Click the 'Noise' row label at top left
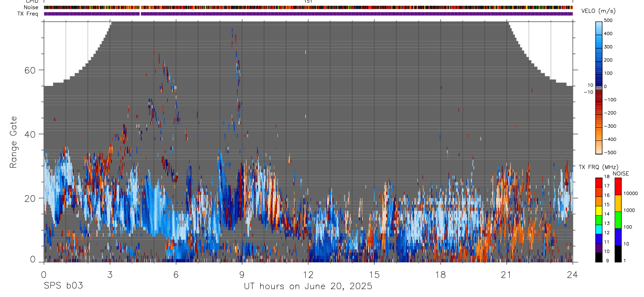 [31, 7]
